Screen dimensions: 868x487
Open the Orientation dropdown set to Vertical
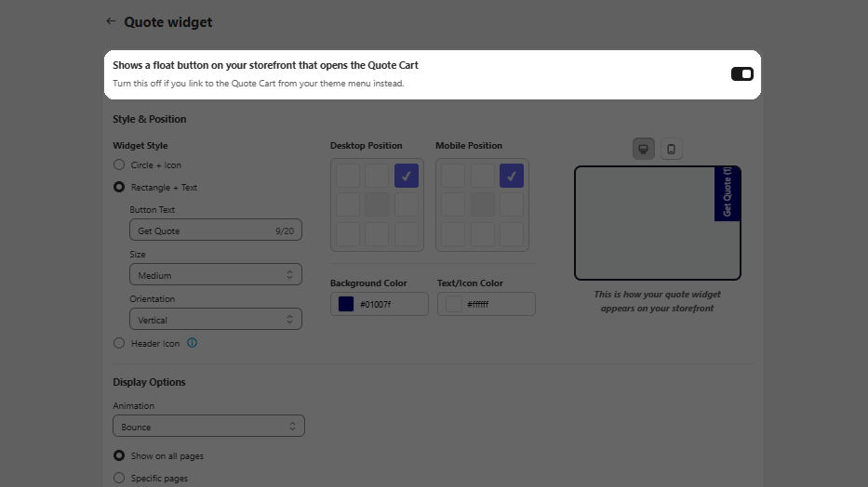coord(215,319)
